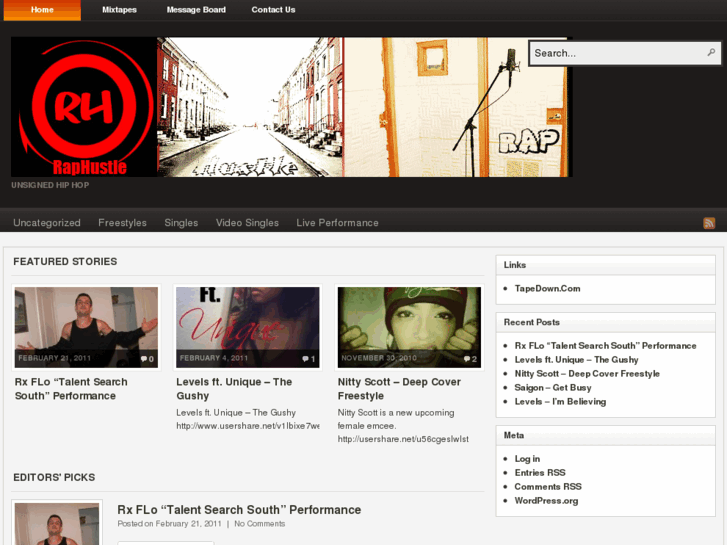This screenshot has width=727, height=545.
Task: Open the RSS feed icon
Action: [709, 223]
